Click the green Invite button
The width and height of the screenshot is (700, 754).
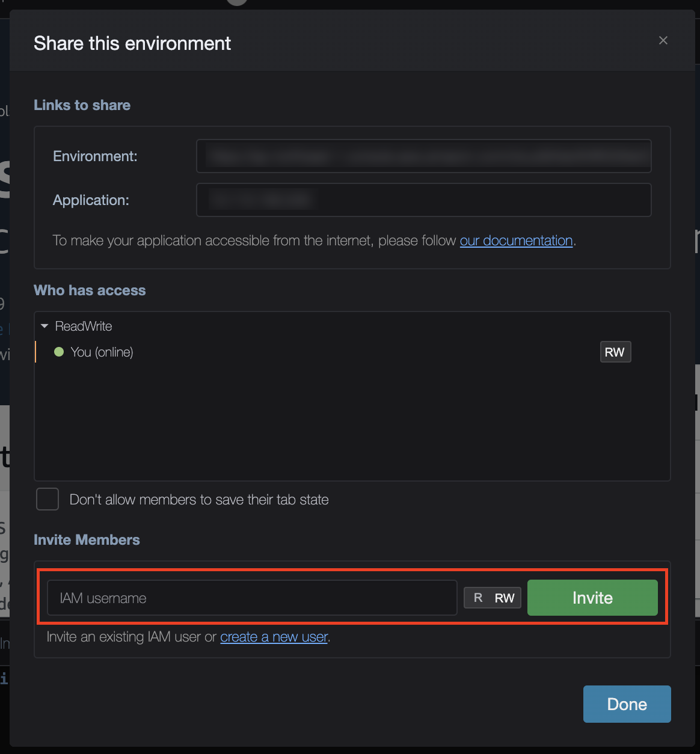tap(592, 598)
